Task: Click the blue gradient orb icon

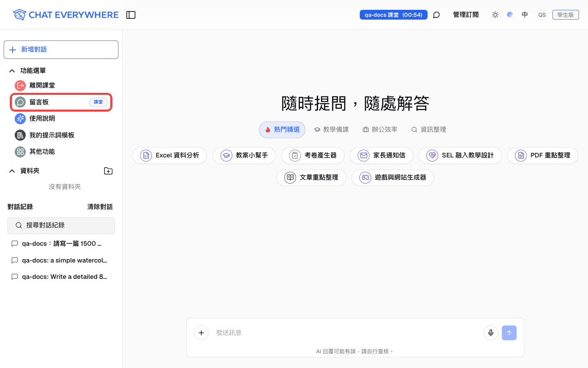Action: coord(510,15)
